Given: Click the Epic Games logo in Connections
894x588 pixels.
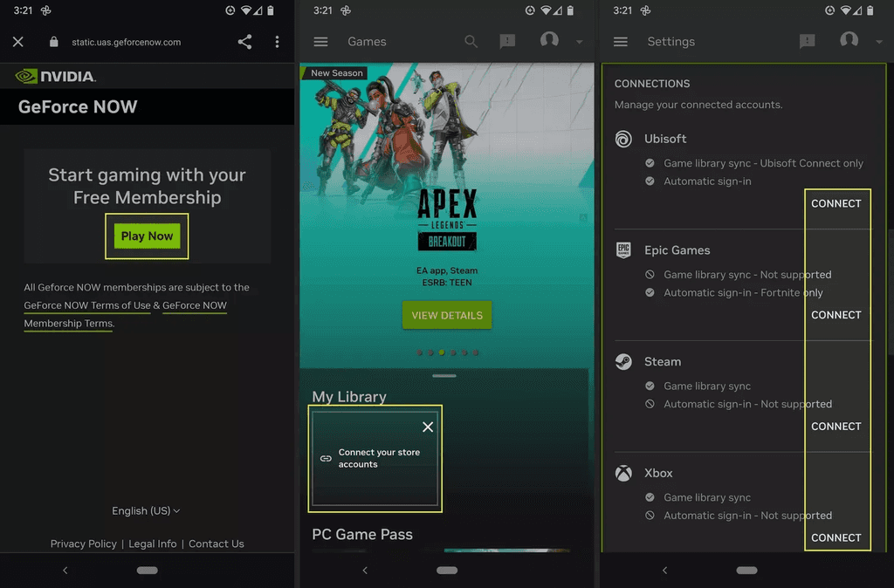Looking at the screenshot, I should [622, 250].
